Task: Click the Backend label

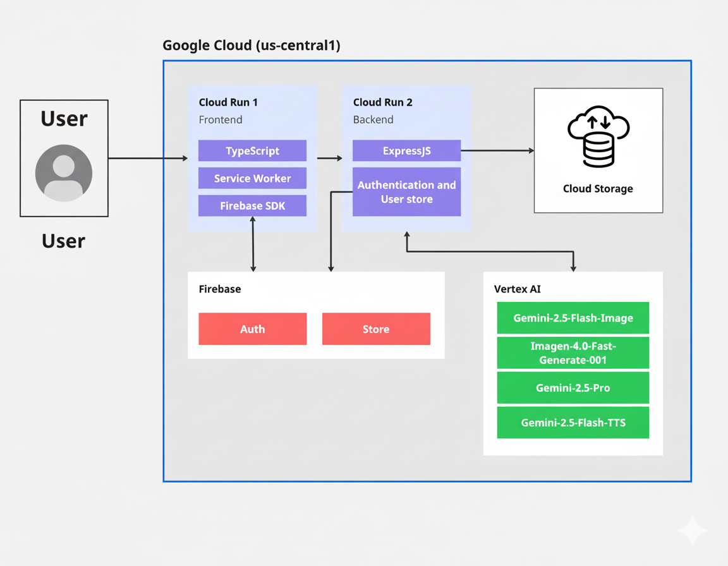Action: click(x=373, y=119)
